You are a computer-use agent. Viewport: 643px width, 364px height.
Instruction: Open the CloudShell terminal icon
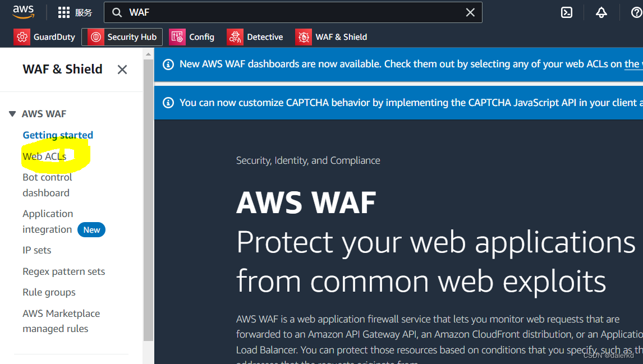tap(566, 13)
